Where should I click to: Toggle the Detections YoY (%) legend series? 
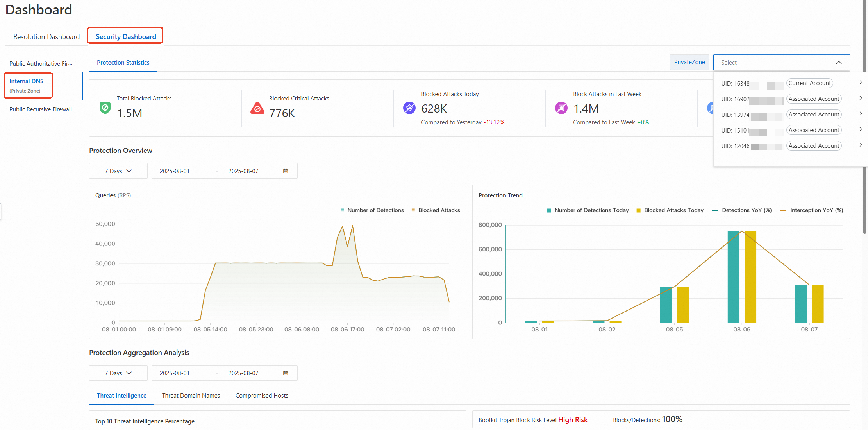pos(742,210)
